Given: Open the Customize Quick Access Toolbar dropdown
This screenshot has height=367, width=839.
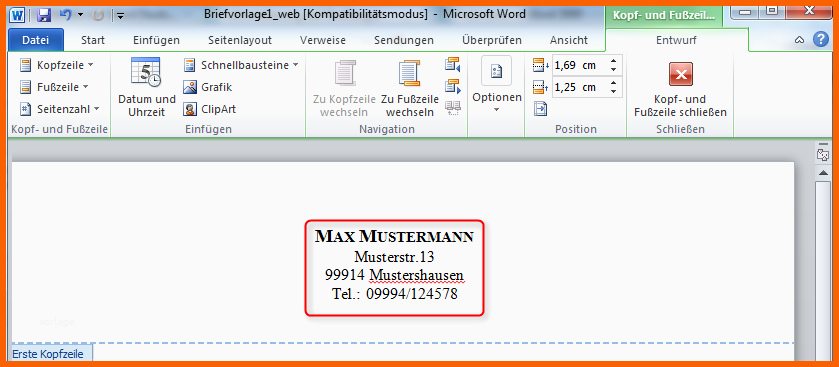Looking at the screenshot, I should click(x=120, y=16).
